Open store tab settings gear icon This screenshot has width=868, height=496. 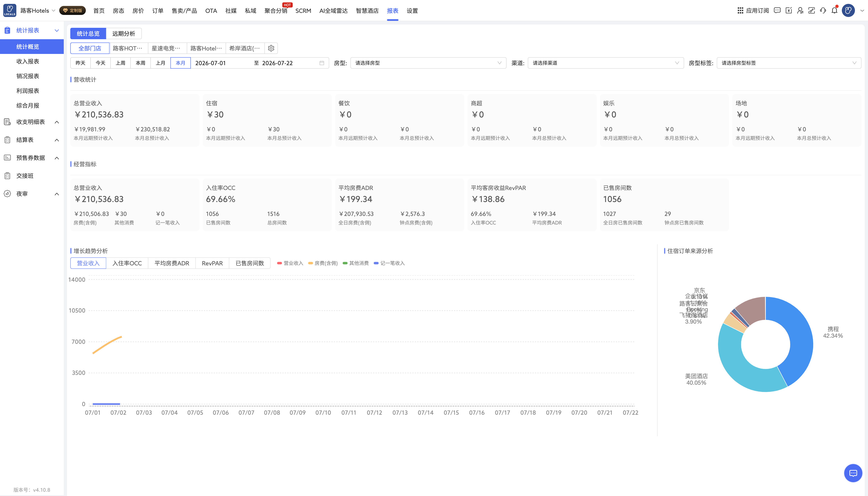[271, 48]
